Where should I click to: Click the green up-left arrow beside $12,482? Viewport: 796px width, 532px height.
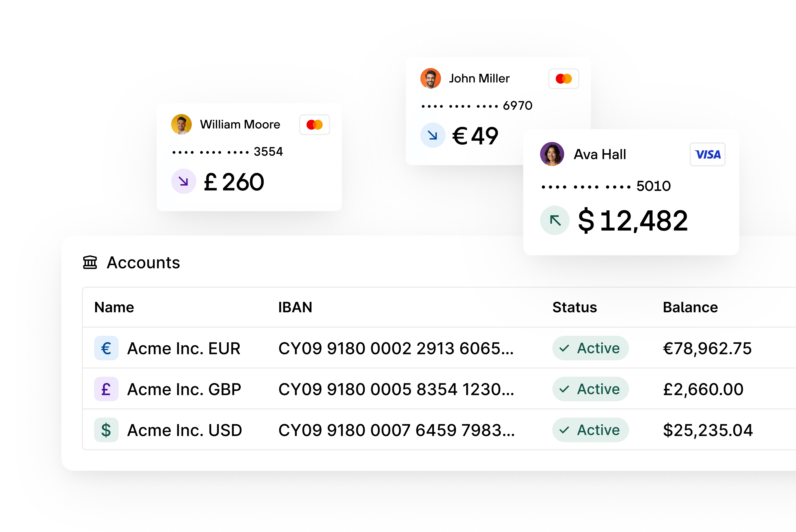click(555, 221)
